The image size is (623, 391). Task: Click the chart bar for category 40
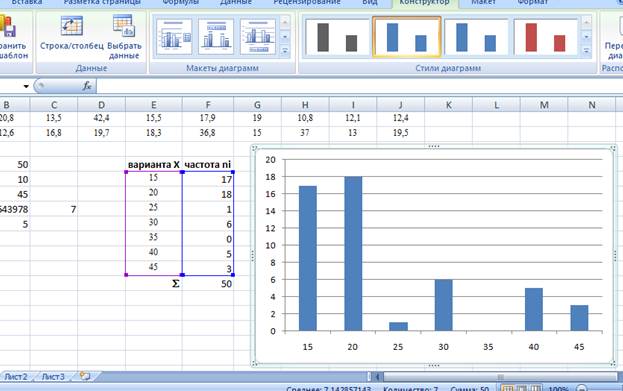click(x=534, y=310)
